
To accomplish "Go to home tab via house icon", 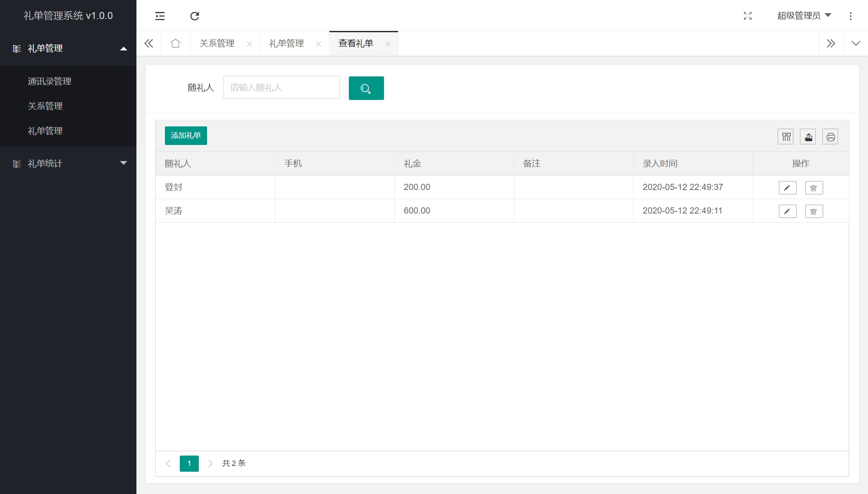I will (175, 43).
